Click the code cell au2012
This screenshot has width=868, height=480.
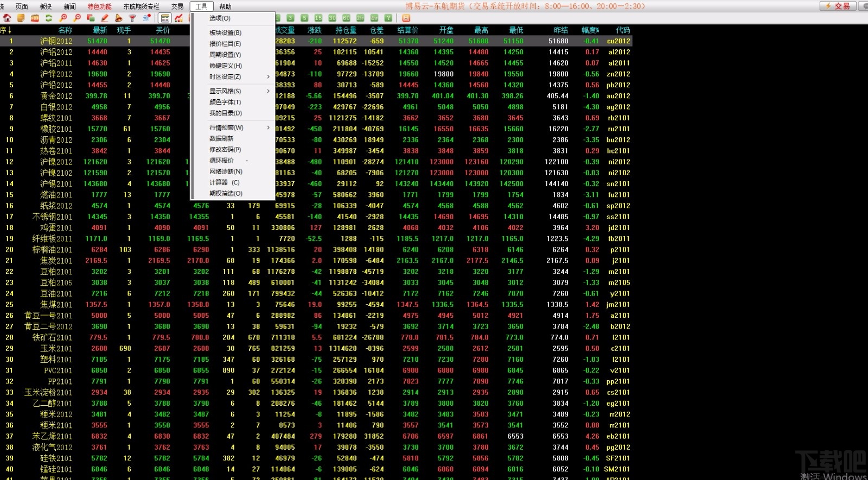click(x=618, y=96)
